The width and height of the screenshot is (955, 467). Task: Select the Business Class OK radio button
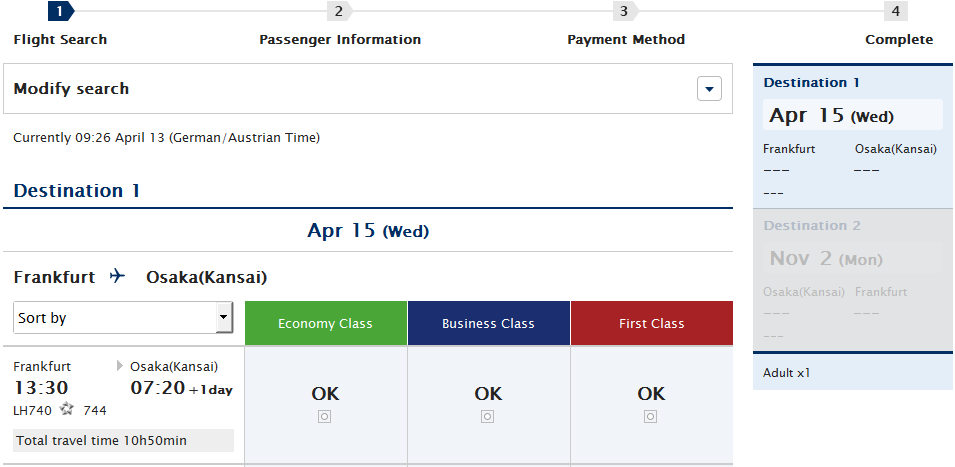click(488, 416)
